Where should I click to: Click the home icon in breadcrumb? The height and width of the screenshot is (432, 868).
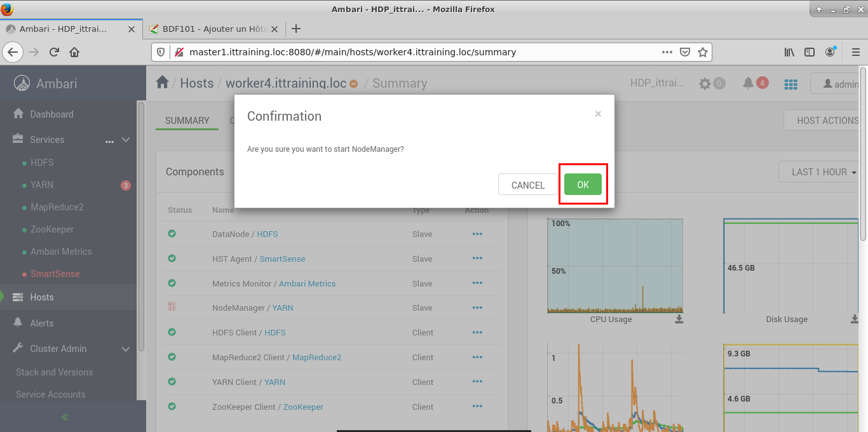click(x=163, y=83)
